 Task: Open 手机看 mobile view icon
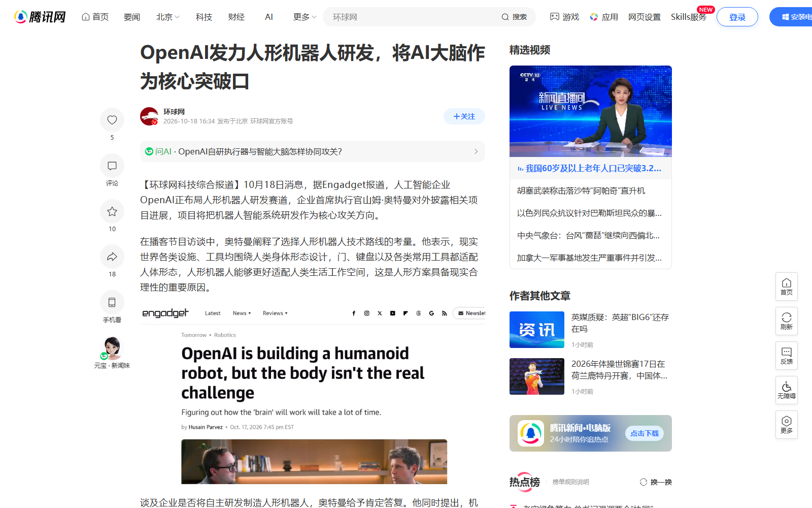pos(112,302)
